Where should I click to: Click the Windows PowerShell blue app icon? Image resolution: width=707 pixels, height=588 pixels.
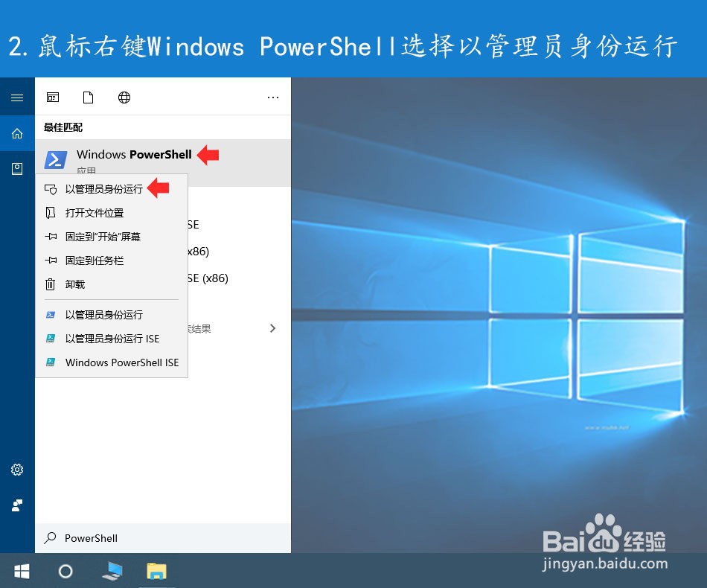pos(56,160)
